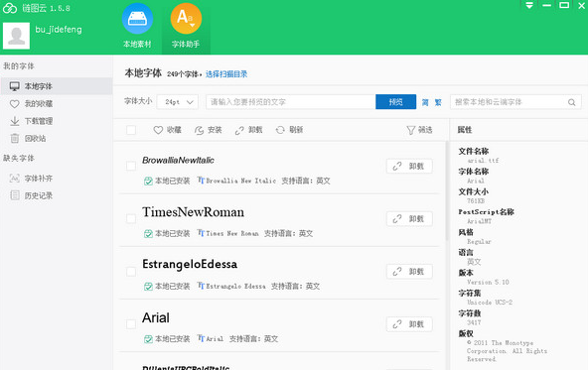Click the user avatar picture
Screen dimensions: 588x370
pos(16,36)
